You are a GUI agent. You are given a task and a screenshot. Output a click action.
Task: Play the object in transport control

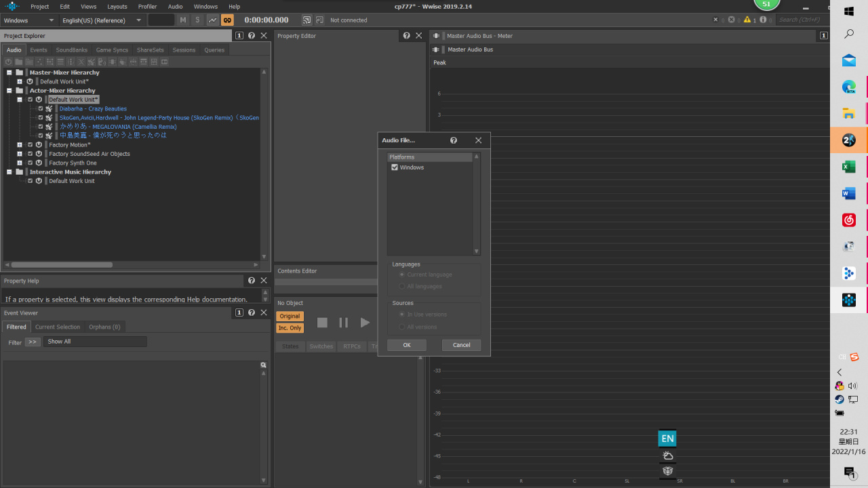(365, 323)
